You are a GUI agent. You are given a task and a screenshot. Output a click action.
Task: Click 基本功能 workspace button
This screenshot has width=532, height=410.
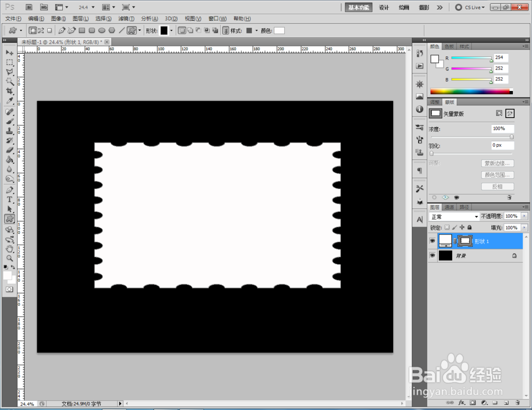[359, 7]
